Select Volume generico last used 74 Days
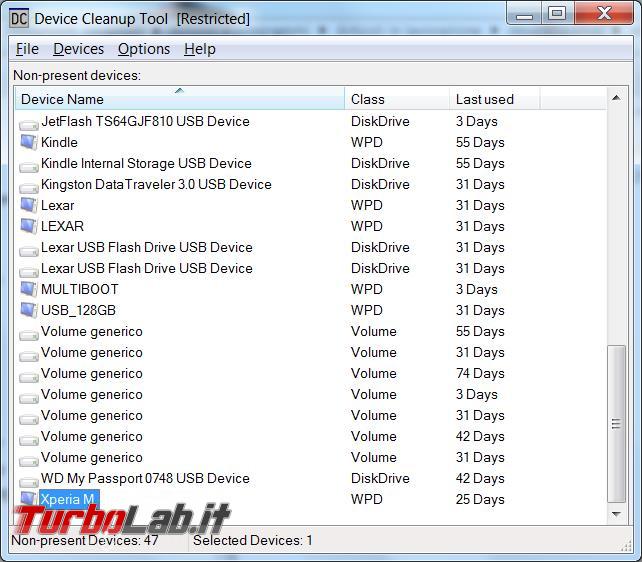The width and height of the screenshot is (642, 562). (x=92, y=373)
